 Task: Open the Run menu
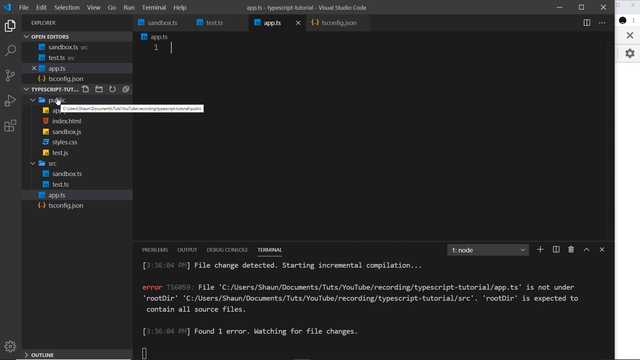[x=129, y=7]
